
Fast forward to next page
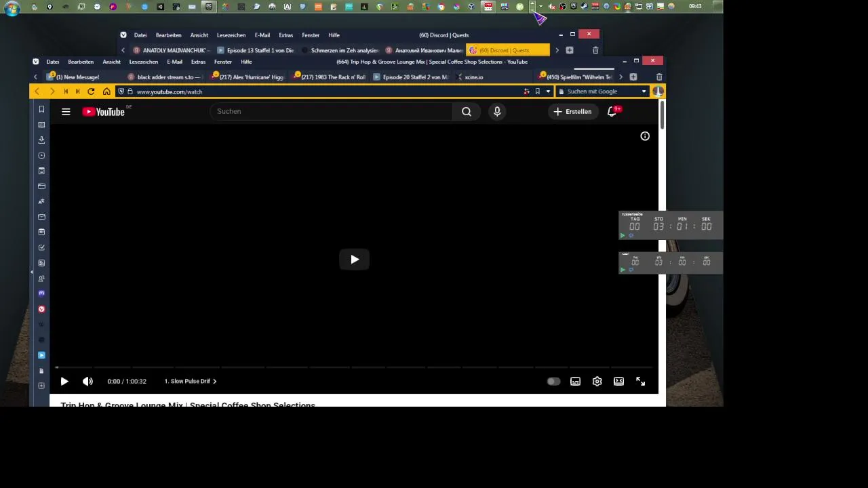[x=77, y=91]
